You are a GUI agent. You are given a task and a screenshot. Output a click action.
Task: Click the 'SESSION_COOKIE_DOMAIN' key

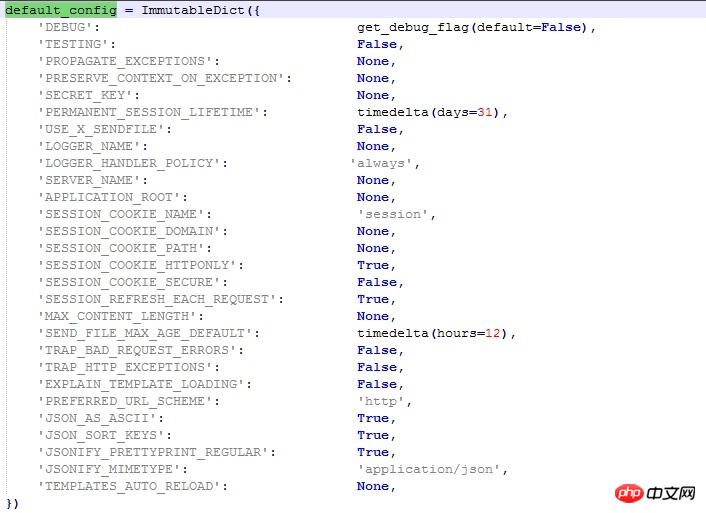pos(129,232)
